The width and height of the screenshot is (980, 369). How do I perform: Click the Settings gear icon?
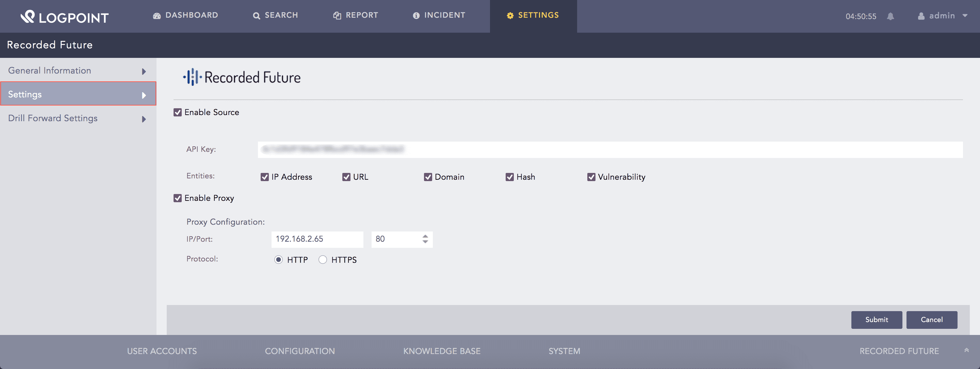510,16
